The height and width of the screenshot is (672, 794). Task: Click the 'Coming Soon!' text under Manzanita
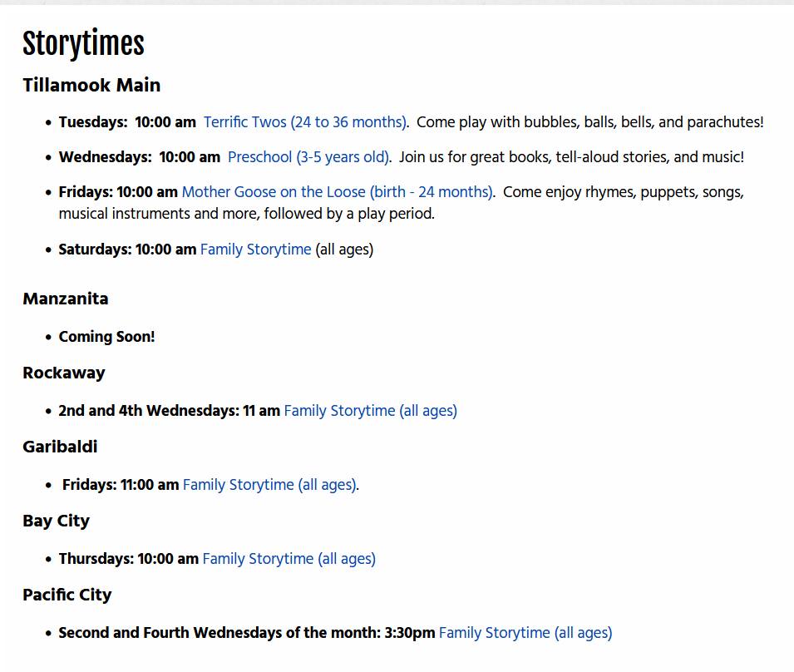107,337
